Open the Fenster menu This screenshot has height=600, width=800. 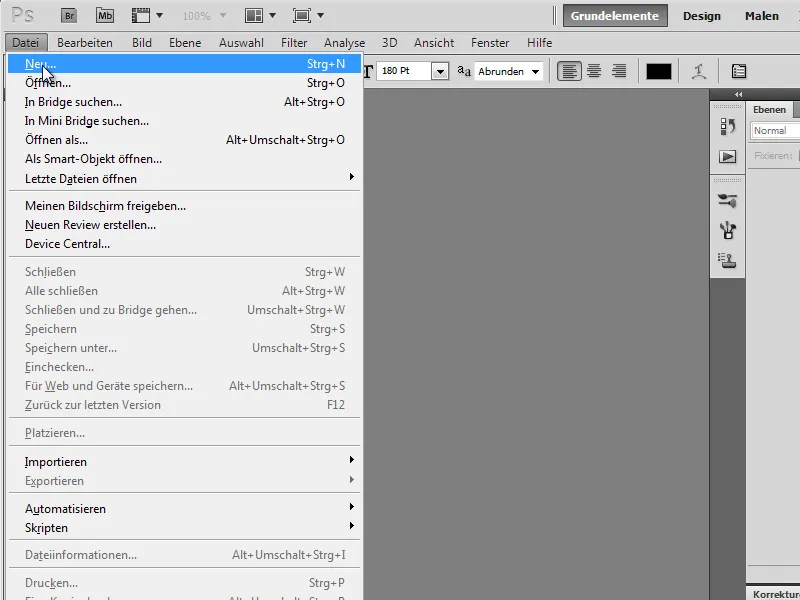click(x=490, y=43)
